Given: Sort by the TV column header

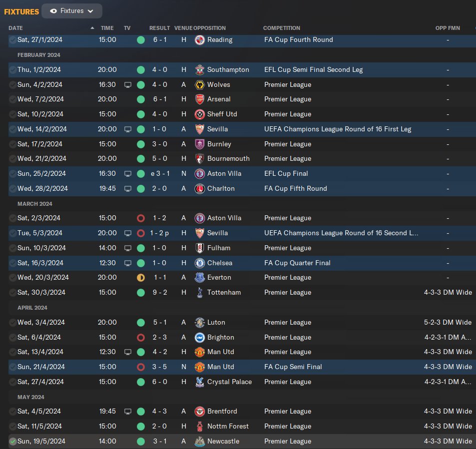Looking at the screenshot, I should [127, 28].
